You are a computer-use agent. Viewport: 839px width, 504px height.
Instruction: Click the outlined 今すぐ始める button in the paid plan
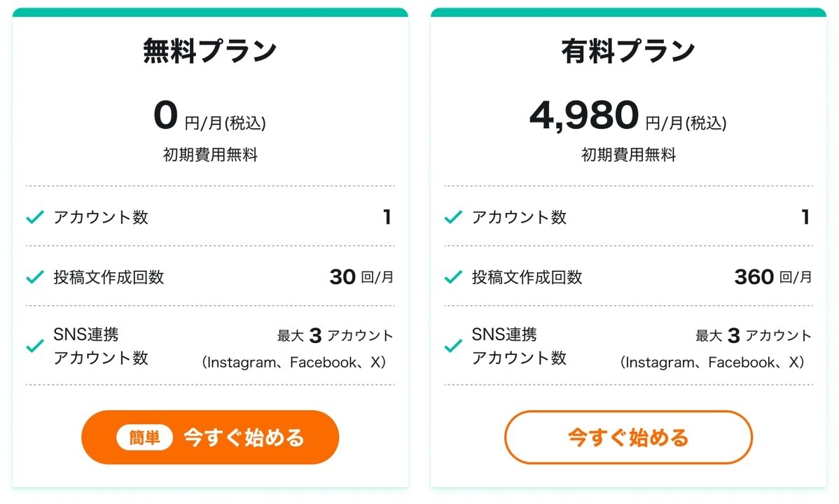[x=628, y=437]
